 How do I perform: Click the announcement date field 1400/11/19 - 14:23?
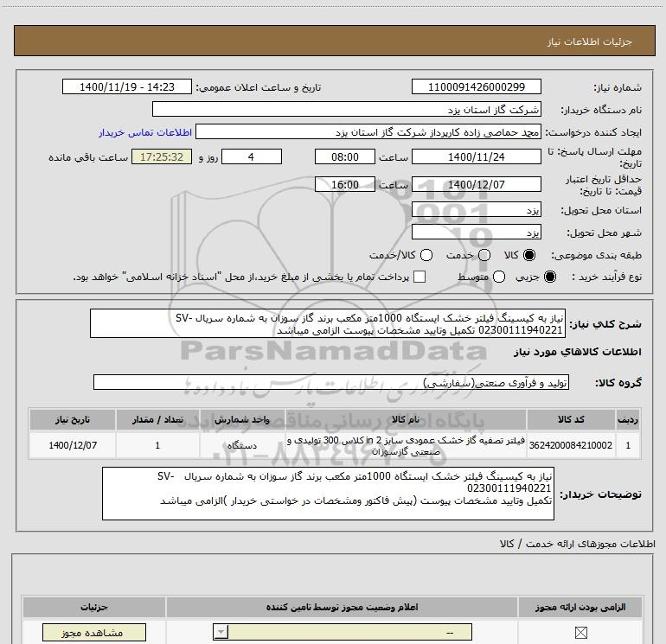pos(127,86)
